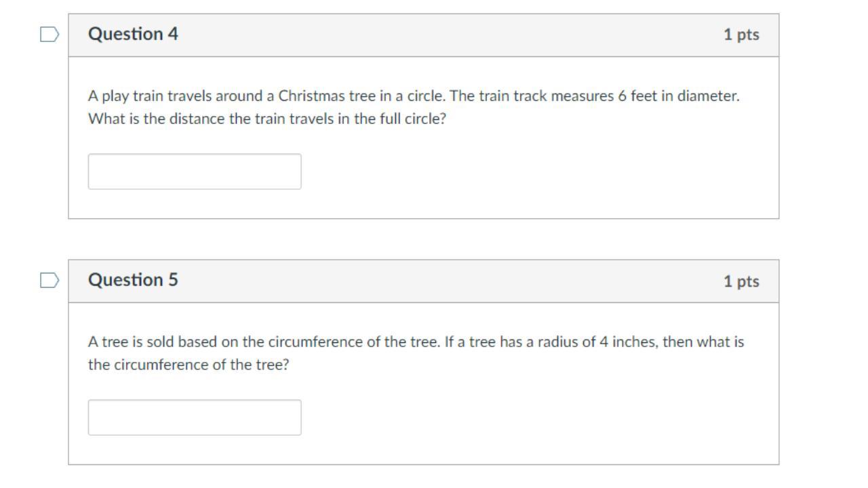Click the "Question 5" heading

click(133, 280)
